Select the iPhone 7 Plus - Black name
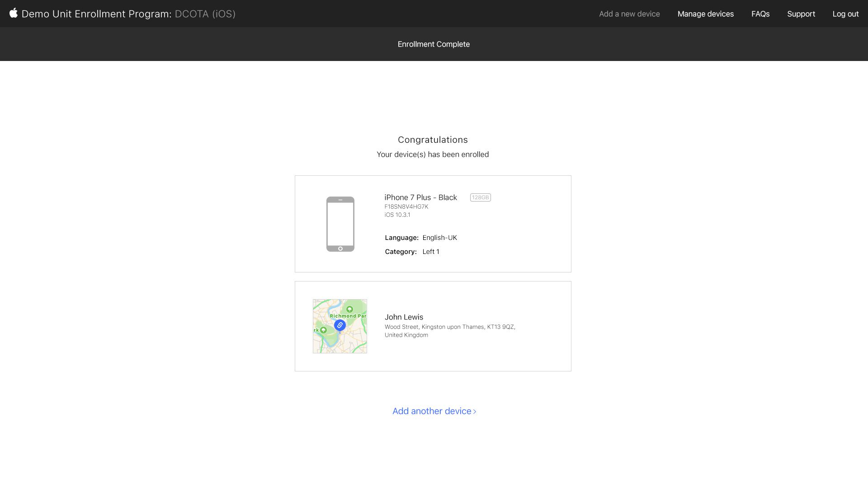Image resolution: width=868 pixels, height=488 pixels. (x=420, y=197)
